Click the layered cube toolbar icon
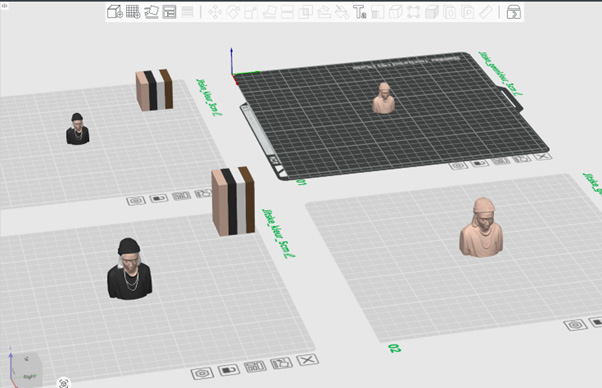Image resolution: width=602 pixels, height=388 pixels. 432,12
